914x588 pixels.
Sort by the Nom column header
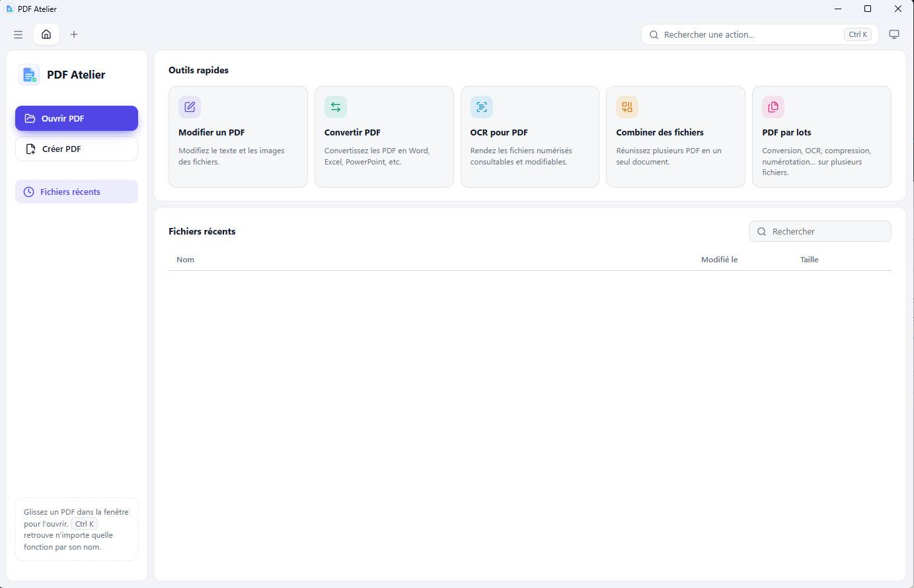point(185,260)
